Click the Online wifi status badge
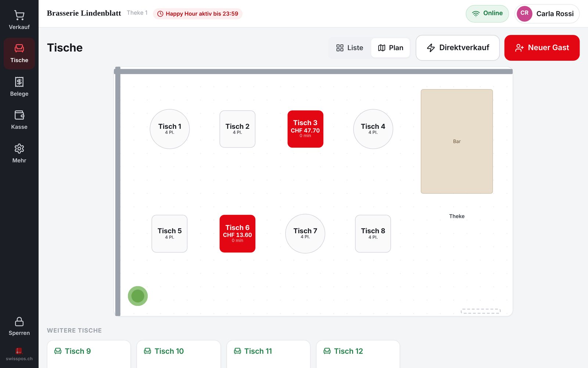Image resolution: width=588 pixels, height=368 pixels. pyautogui.click(x=487, y=14)
